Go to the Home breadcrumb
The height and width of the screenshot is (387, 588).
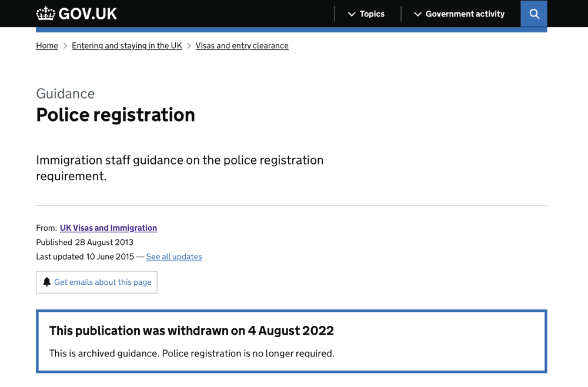click(47, 46)
